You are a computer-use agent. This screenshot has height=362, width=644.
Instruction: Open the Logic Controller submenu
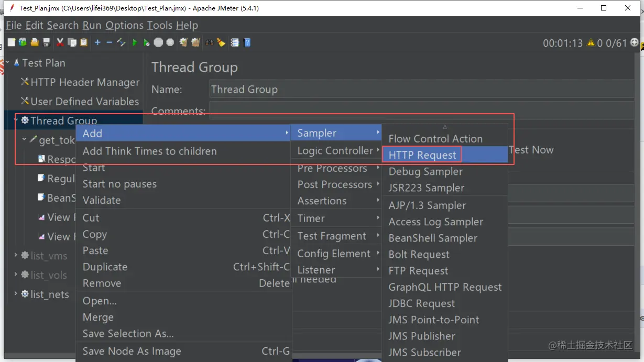pyautogui.click(x=336, y=150)
